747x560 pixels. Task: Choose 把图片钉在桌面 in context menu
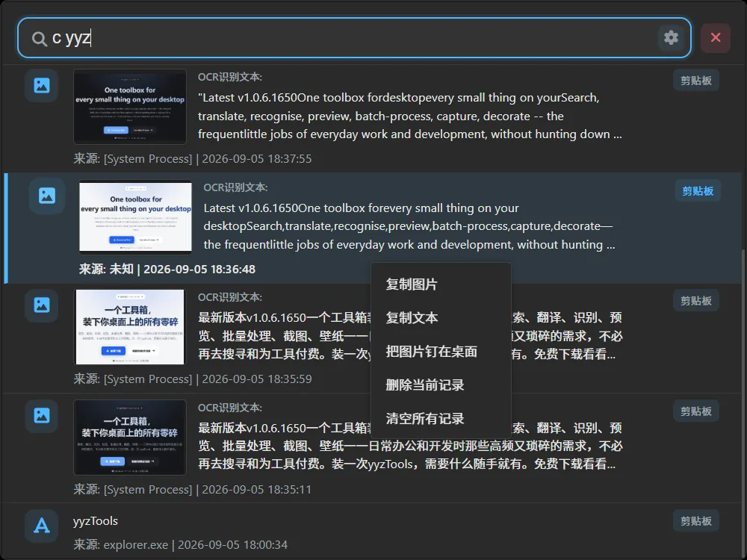click(441, 352)
